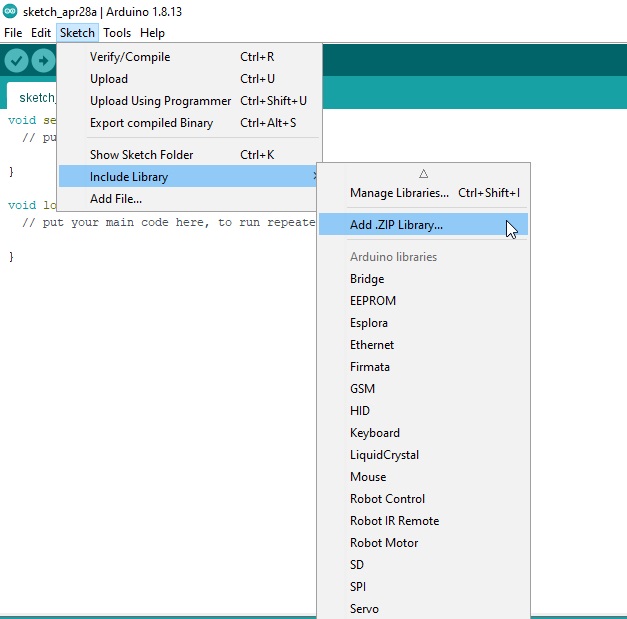This screenshot has width=627, height=619.
Task: Switch to the sketch tab in editor
Action: coord(32,96)
